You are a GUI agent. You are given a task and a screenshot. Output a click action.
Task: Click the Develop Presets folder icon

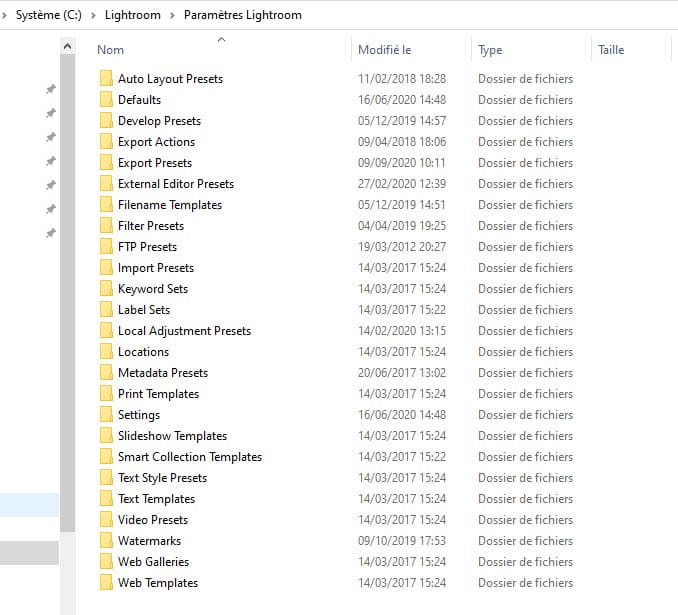106,121
